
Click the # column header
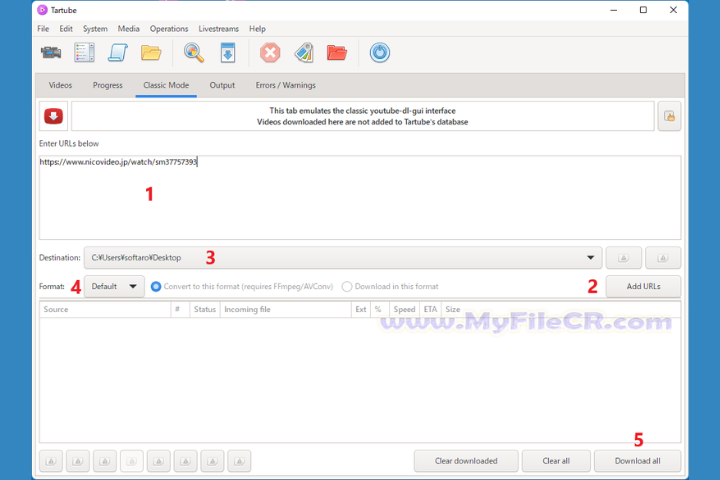point(180,309)
